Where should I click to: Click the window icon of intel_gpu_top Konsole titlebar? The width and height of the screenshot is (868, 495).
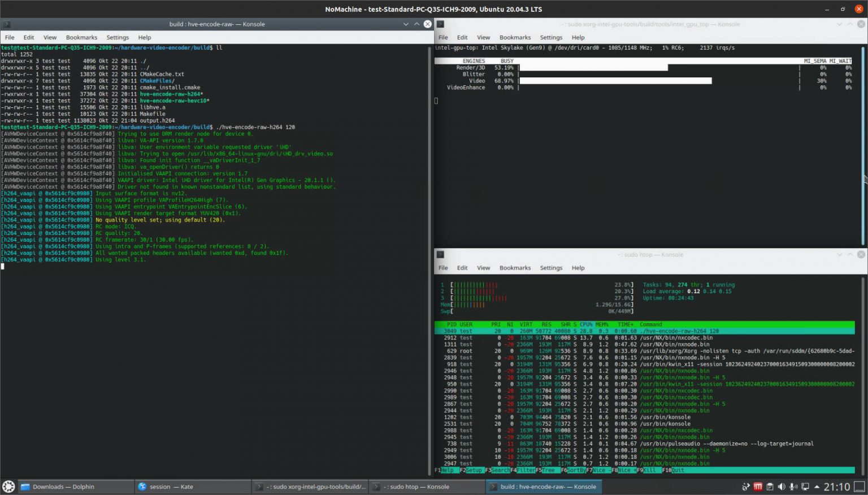coord(440,24)
